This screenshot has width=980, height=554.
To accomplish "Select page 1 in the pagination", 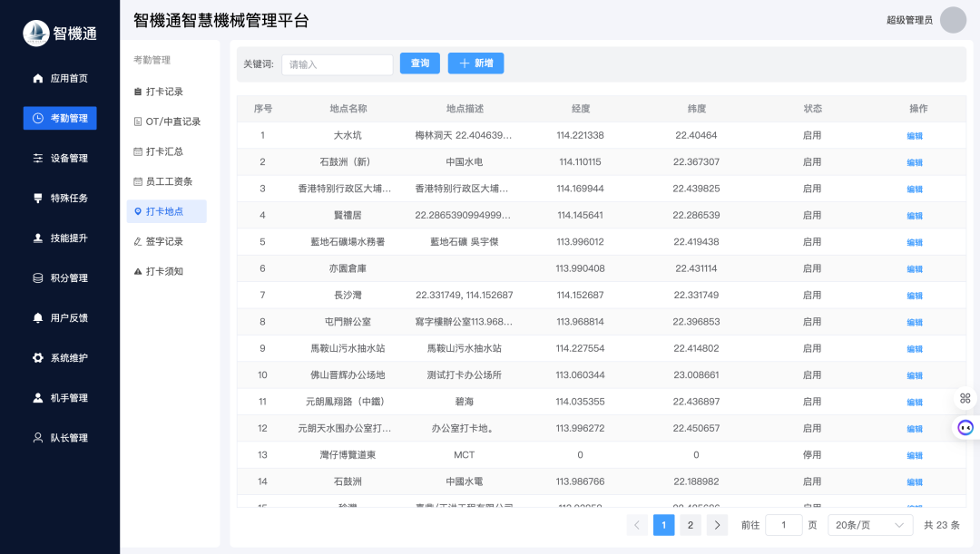I will [x=663, y=525].
